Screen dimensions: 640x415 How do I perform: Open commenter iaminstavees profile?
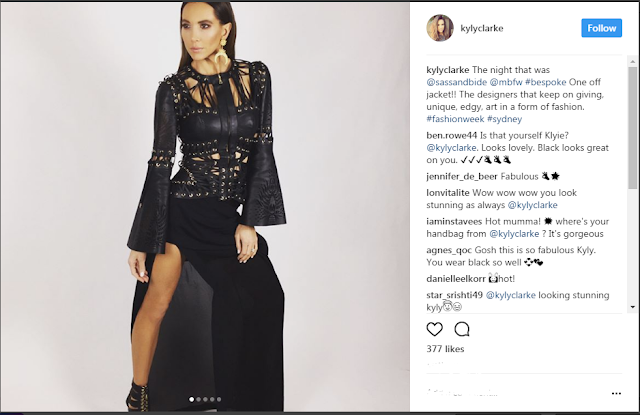454,221
